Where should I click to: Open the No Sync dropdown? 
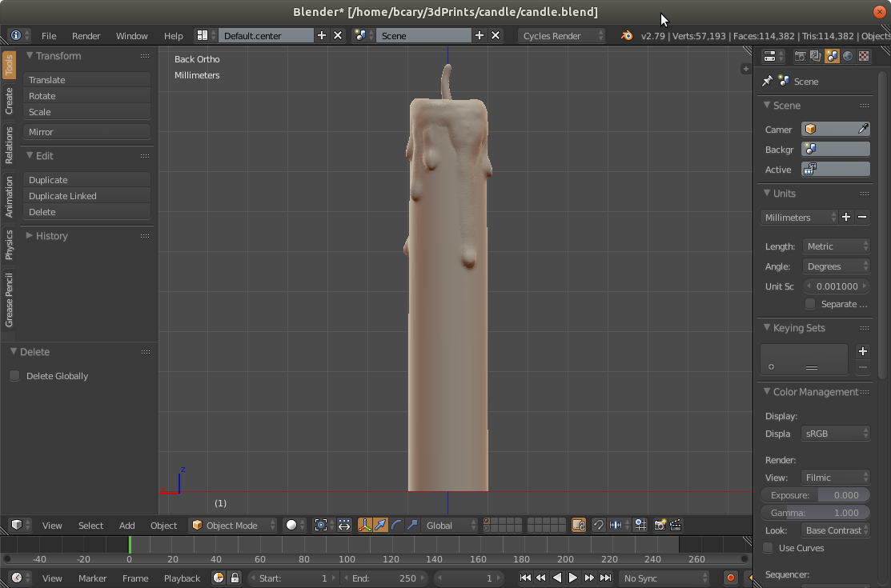click(x=664, y=578)
